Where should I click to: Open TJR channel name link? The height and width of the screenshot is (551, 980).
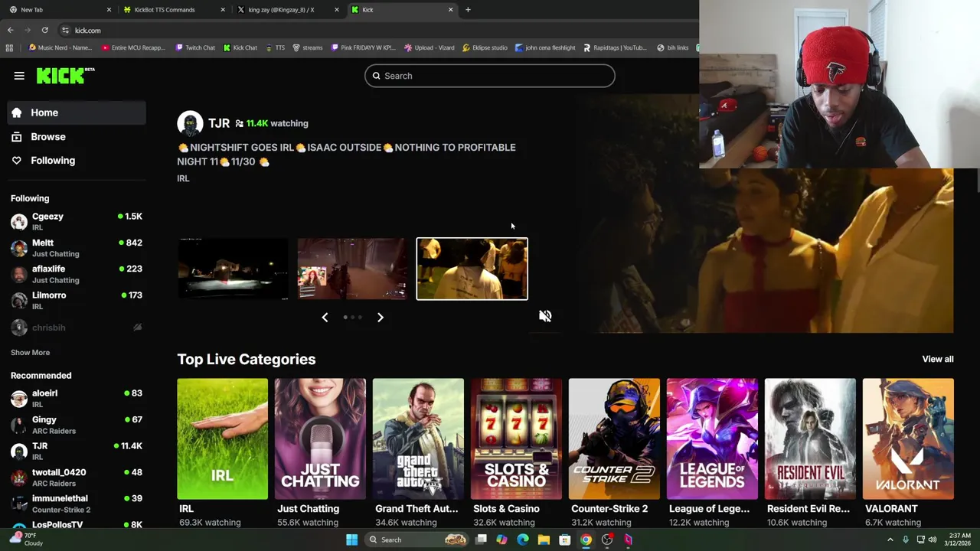[x=219, y=123]
